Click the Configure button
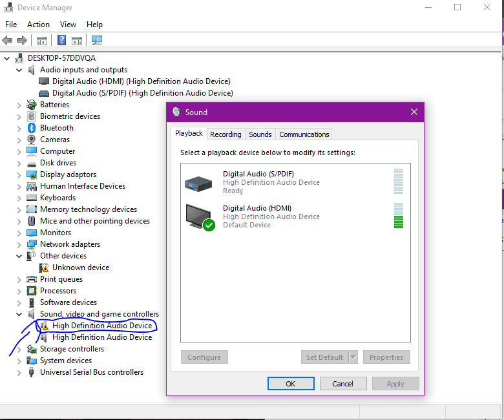This screenshot has width=504, height=420. point(204,357)
